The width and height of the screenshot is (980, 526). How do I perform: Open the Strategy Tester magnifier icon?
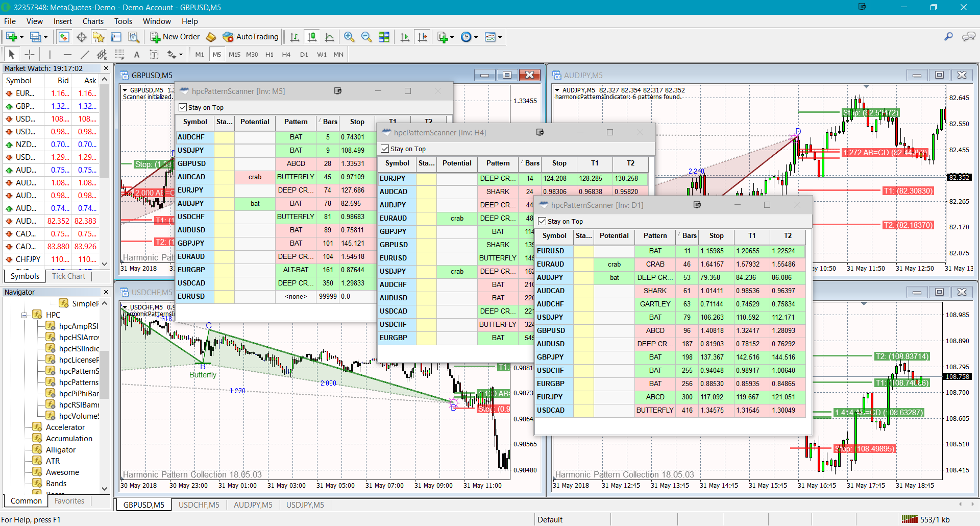[x=133, y=37]
